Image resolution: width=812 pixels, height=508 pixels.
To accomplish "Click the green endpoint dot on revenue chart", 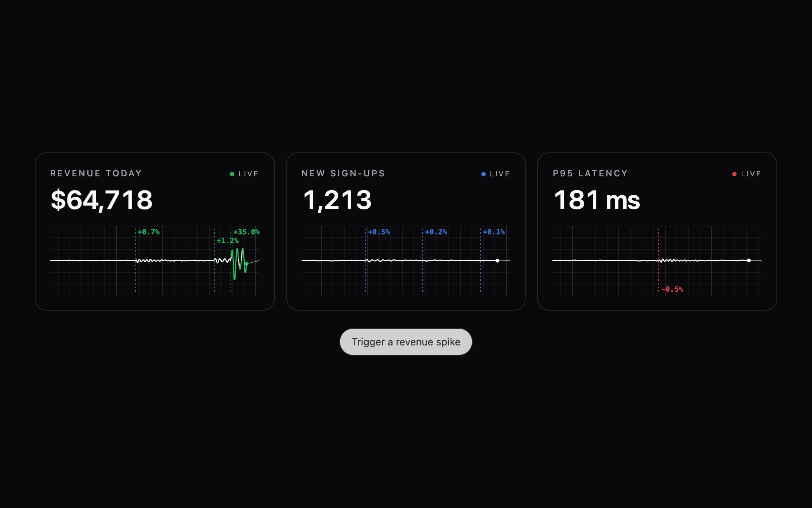I will pos(246,264).
